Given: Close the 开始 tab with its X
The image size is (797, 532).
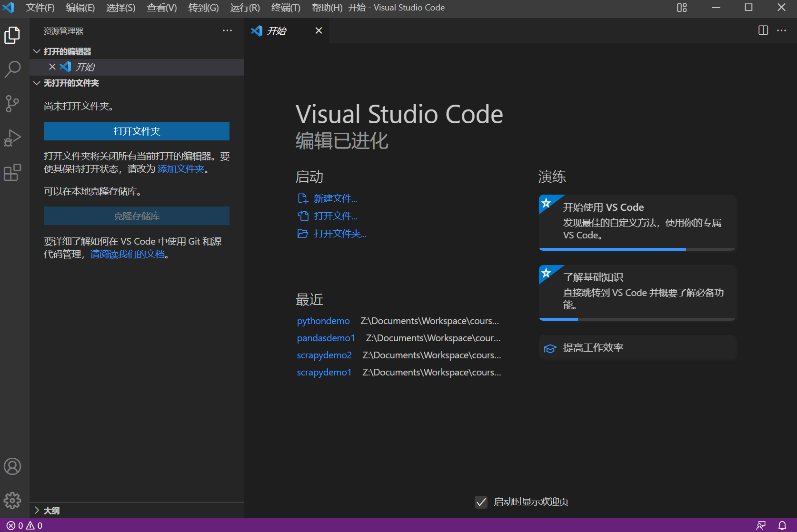Looking at the screenshot, I should point(319,30).
